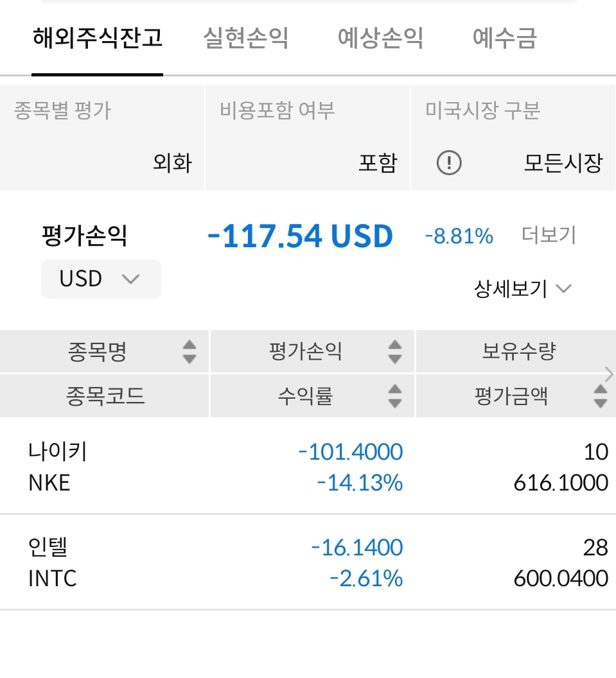616x678 pixels.
Task: Open the 예수금 tab
Action: (x=504, y=39)
